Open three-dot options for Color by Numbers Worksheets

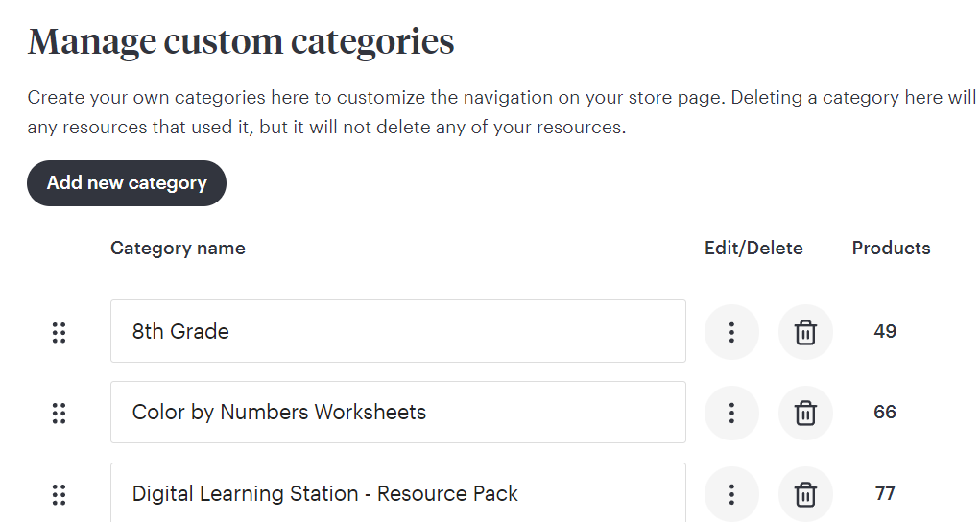731,413
